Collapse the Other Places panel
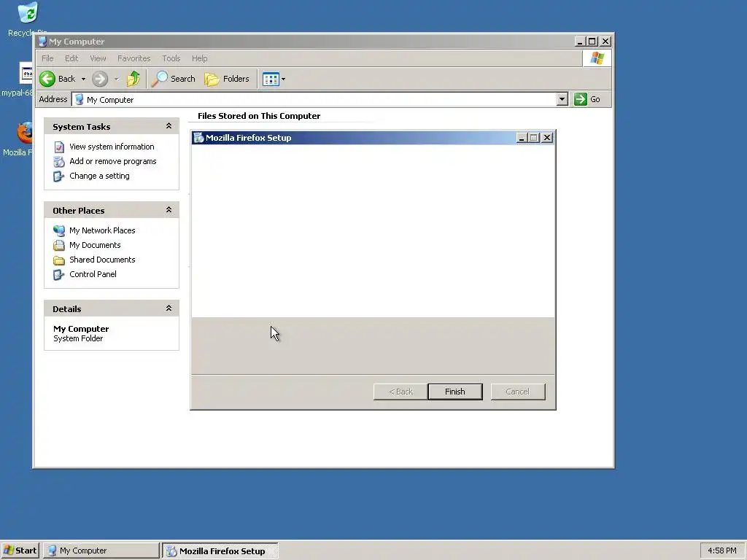Screen dimensions: 747x560 point(169,210)
